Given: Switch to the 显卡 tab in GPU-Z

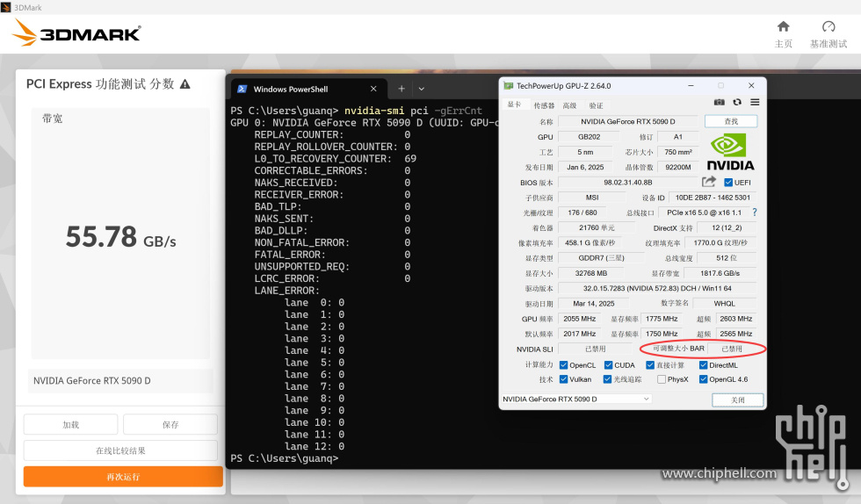Looking at the screenshot, I should coord(515,104).
